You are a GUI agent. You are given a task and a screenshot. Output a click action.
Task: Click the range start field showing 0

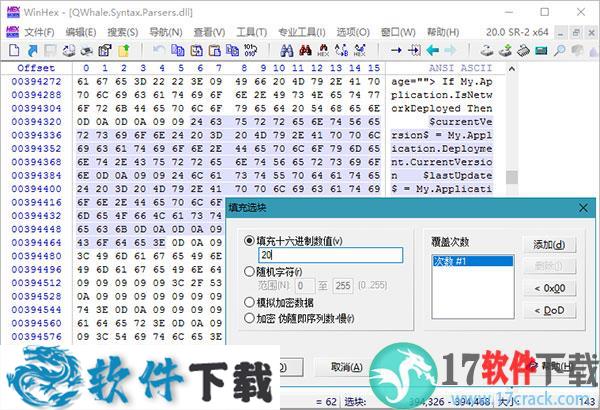click(305, 286)
